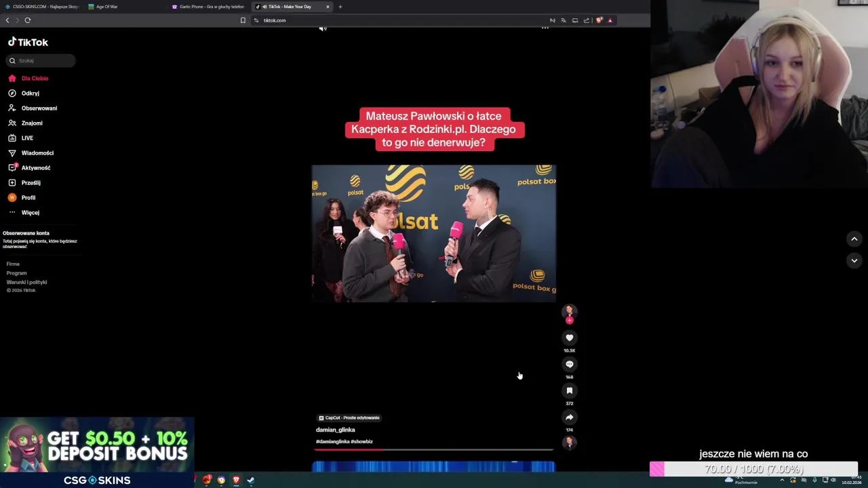Reload the page
The width and height of the screenshot is (868, 488).
point(28,20)
